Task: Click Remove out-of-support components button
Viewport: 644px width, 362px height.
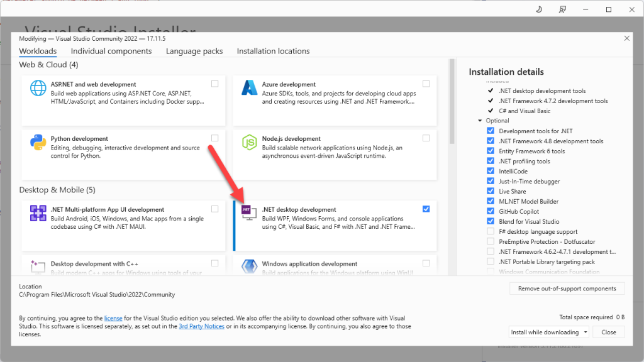Action: tap(567, 288)
